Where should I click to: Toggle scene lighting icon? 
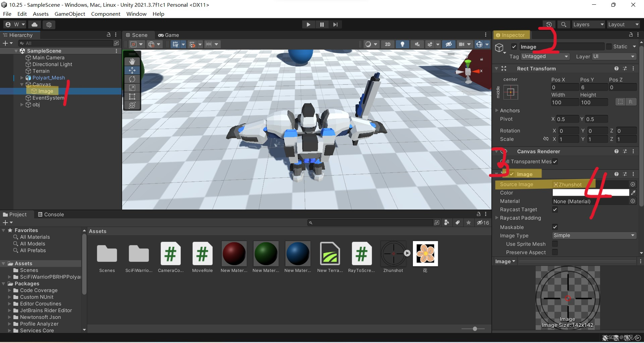click(x=402, y=44)
